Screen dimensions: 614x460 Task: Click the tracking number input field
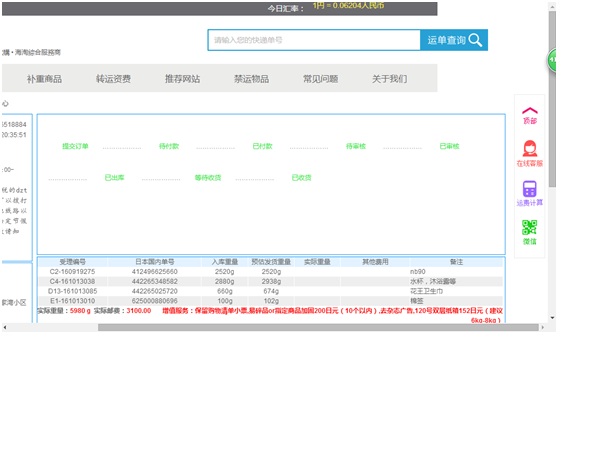(x=314, y=40)
